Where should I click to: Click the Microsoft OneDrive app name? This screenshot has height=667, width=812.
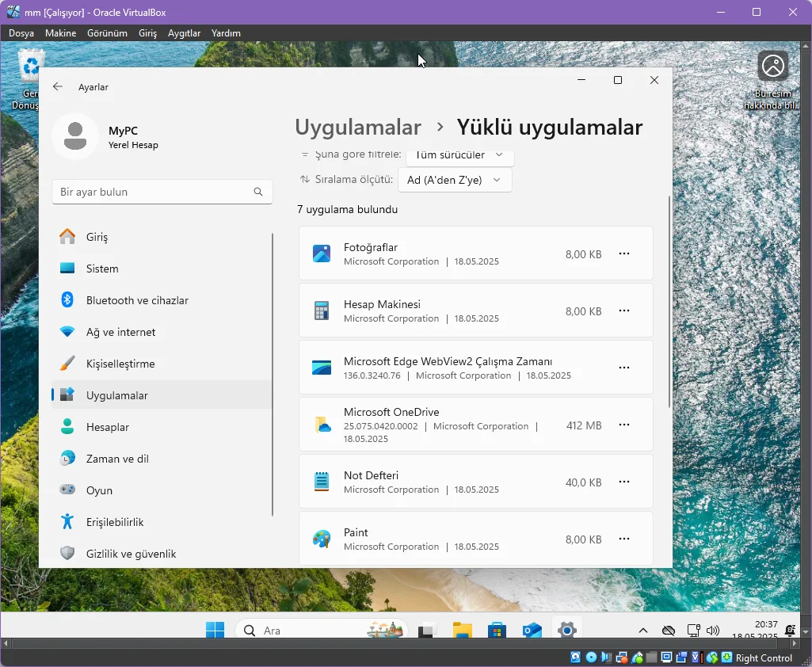click(x=391, y=412)
